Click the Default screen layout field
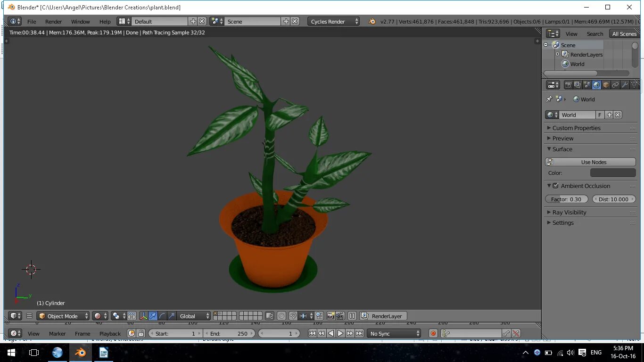644x362 pixels. (159, 21)
